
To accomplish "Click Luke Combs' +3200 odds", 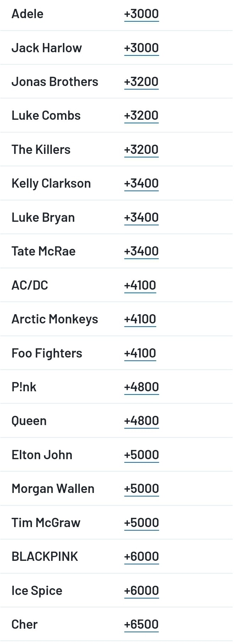I will [141, 116].
